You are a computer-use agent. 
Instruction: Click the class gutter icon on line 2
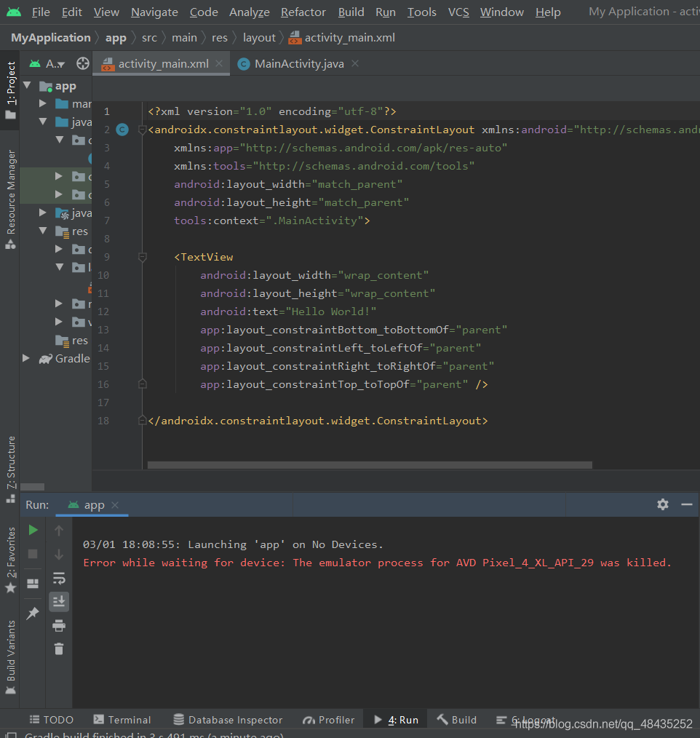coord(122,130)
